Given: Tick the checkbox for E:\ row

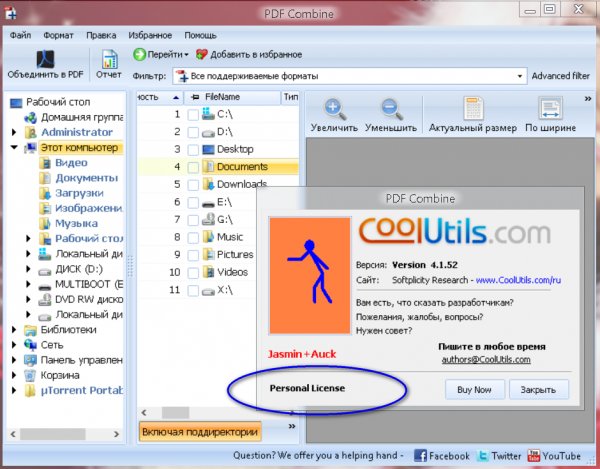Looking at the screenshot, I should pyautogui.click(x=193, y=202).
